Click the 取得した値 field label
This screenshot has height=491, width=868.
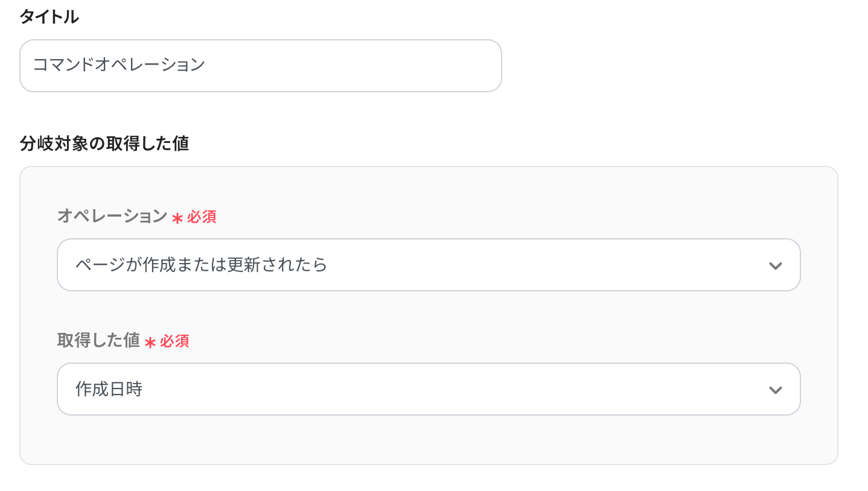tap(98, 340)
